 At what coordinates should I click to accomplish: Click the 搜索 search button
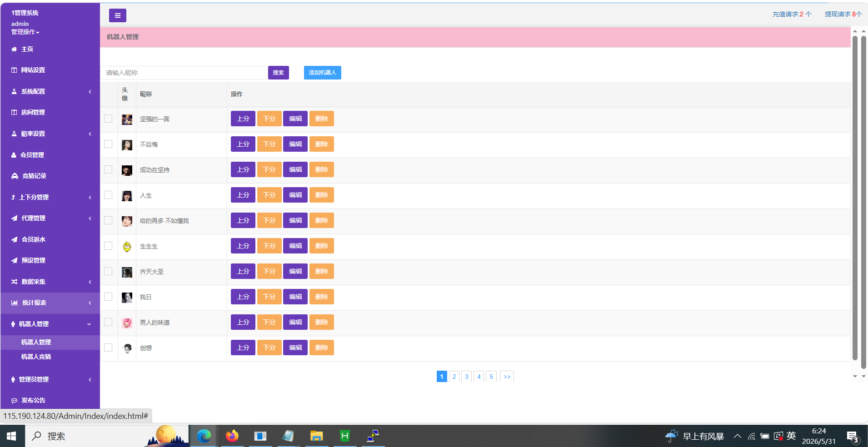tap(279, 73)
